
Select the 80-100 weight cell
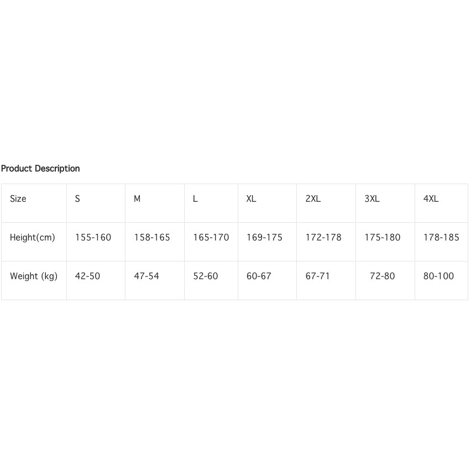pyautogui.click(x=438, y=276)
